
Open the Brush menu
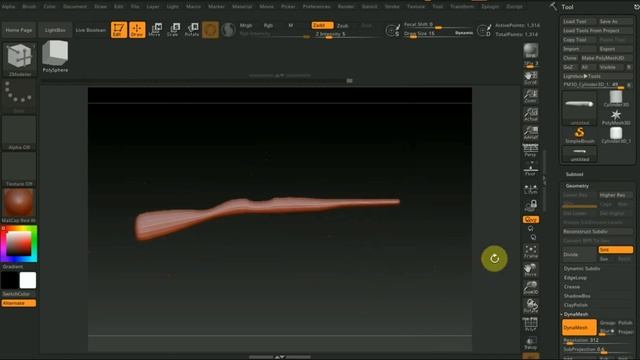coord(29,7)
